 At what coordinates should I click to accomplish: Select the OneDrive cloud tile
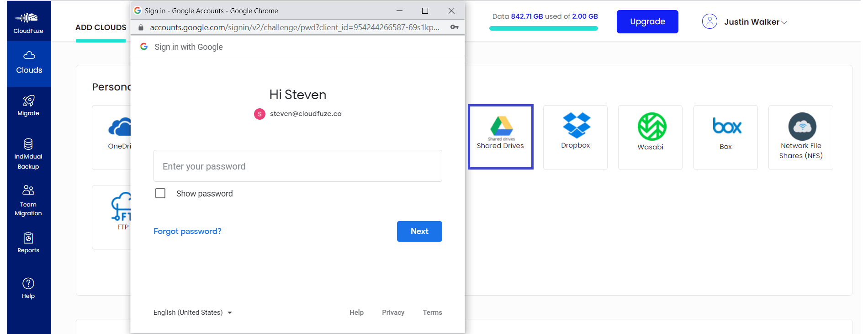(112, 137)
